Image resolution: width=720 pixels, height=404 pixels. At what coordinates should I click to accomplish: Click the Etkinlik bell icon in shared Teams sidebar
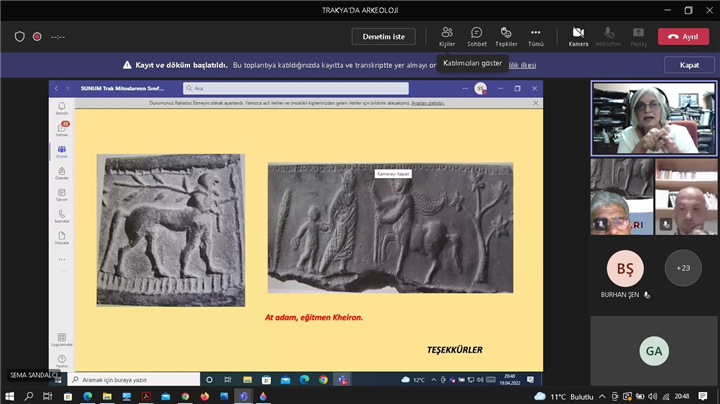tap(62, 108)
